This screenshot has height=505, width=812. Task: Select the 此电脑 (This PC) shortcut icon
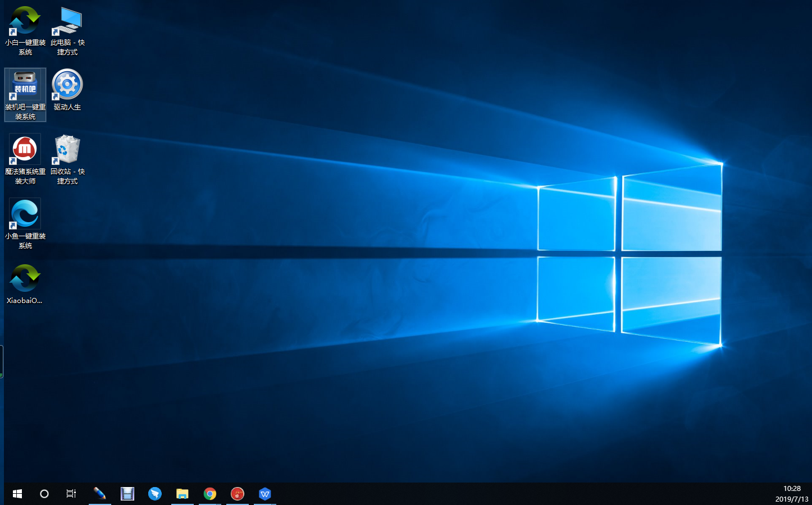(x=67, y=22)
